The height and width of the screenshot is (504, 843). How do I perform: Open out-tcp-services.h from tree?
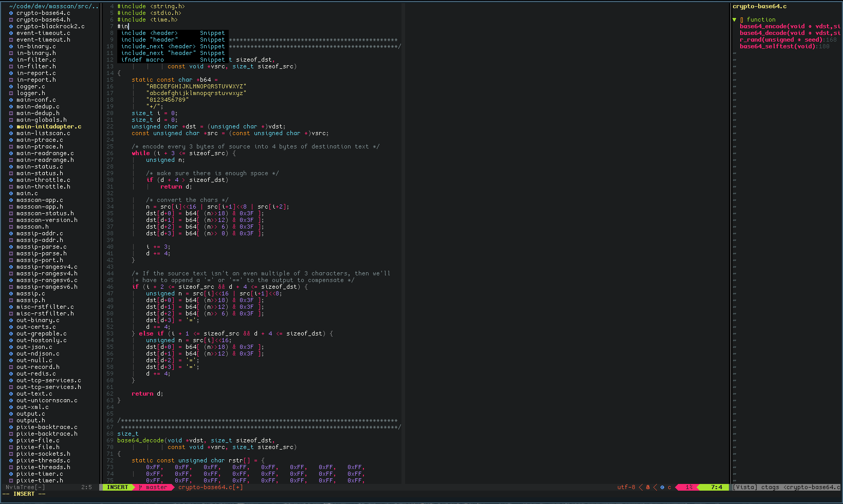[49, 387]
